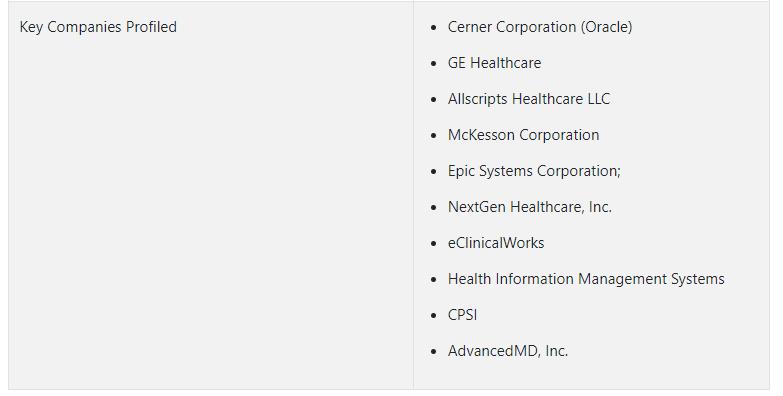The image size is (783, 396).
Task: Click the bullet beside CPSI
Action: [433, 316]
